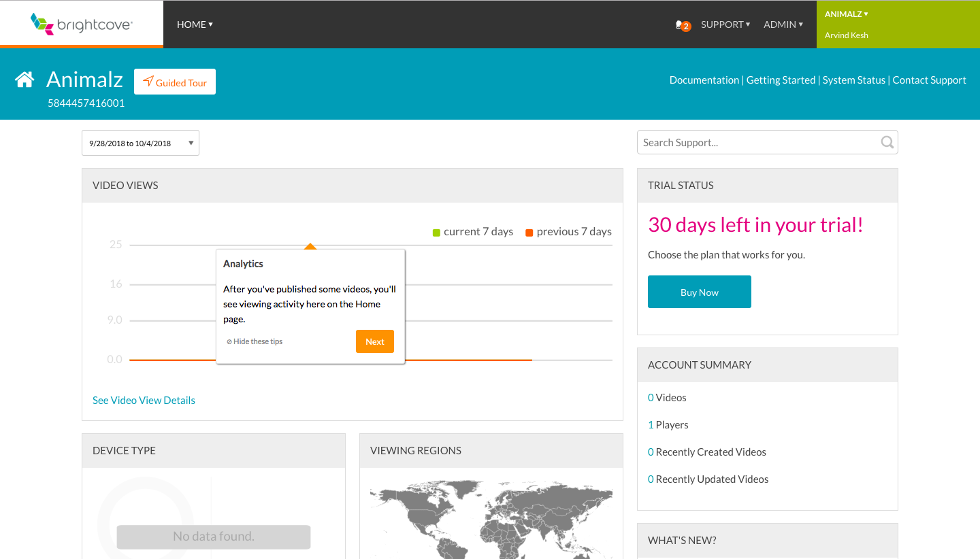Open the Getting Started link
Viewport: 980px width, 559px height.
pos(781,80)
